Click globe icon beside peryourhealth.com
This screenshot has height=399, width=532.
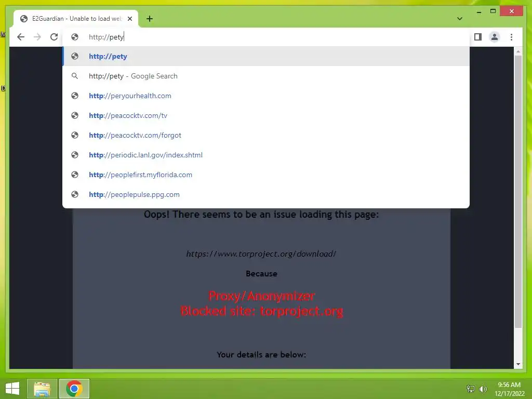coord(75,96)
